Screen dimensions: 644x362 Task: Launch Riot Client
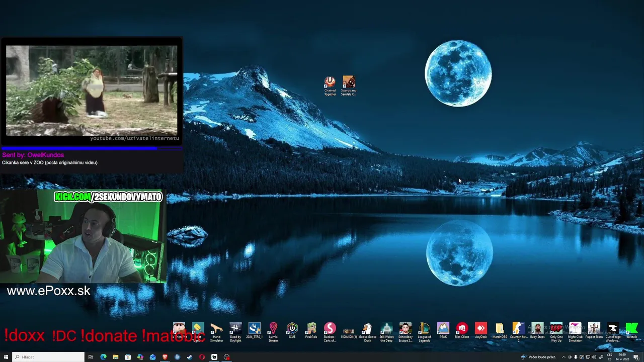point(462,331)
